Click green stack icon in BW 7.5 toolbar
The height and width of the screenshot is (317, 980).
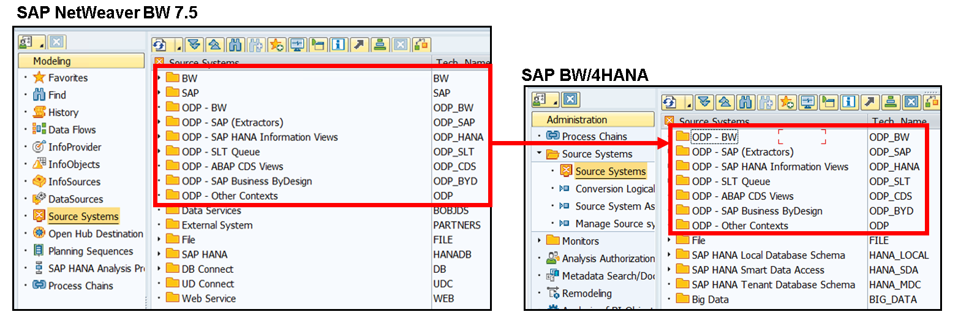click(x=380, y=45)
